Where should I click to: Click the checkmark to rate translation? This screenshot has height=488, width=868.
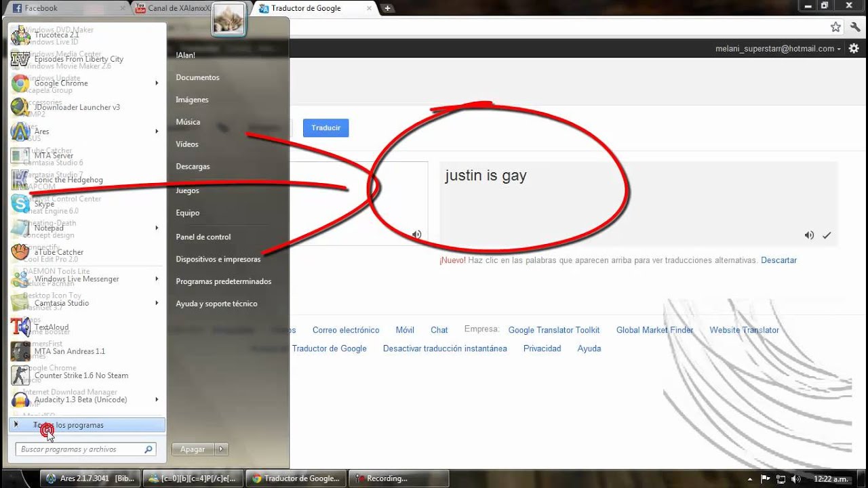[x=827, y=235]
